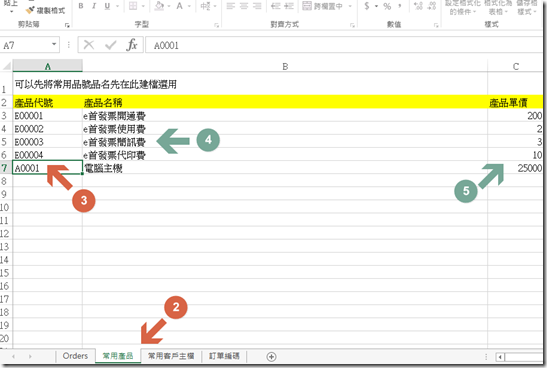Toggle Underline formatting

[x=107, y=6]
